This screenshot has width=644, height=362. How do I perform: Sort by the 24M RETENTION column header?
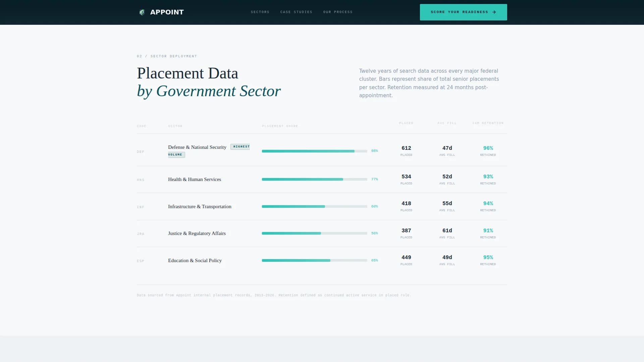[x=488, y=123]
